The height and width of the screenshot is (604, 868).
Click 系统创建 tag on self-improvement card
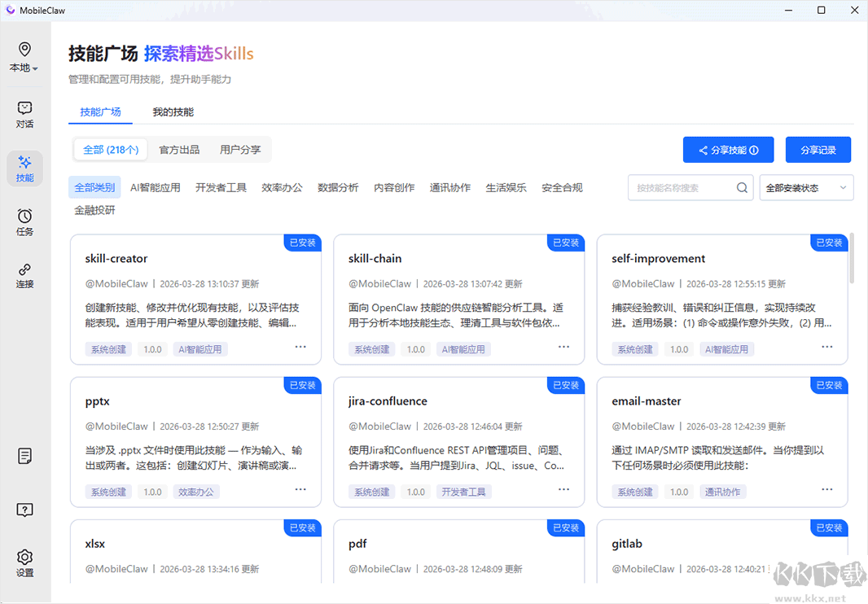click(x=635, y=349)
